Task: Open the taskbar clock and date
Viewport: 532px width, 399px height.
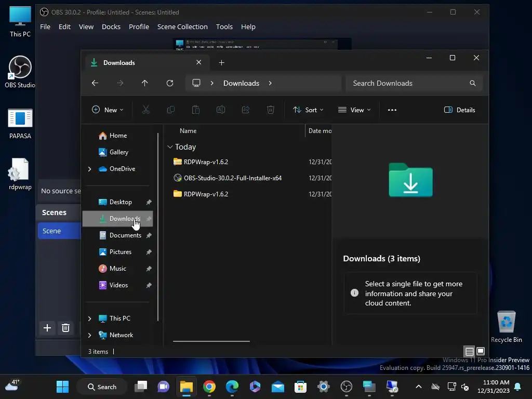Action: [x=494, y=387]
